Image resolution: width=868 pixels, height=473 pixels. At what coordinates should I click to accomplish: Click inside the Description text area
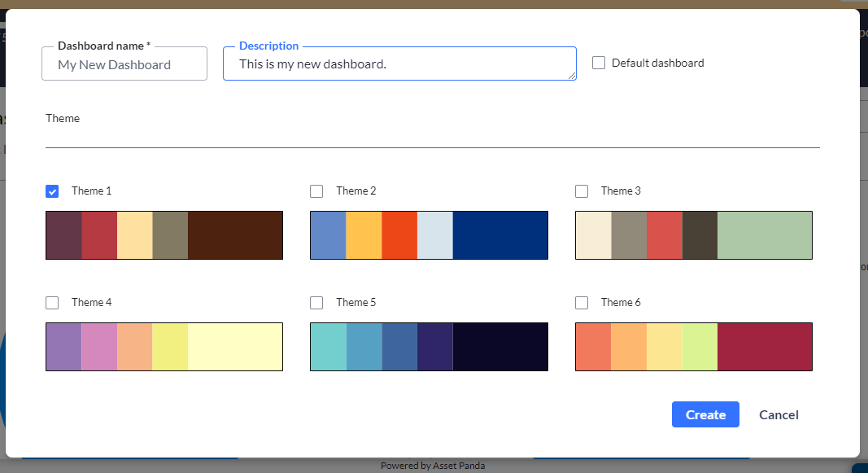(399, 64)
